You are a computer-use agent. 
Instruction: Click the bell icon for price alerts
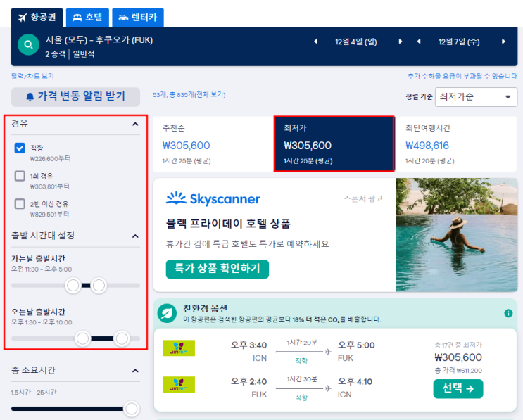[x=30, y=97]
